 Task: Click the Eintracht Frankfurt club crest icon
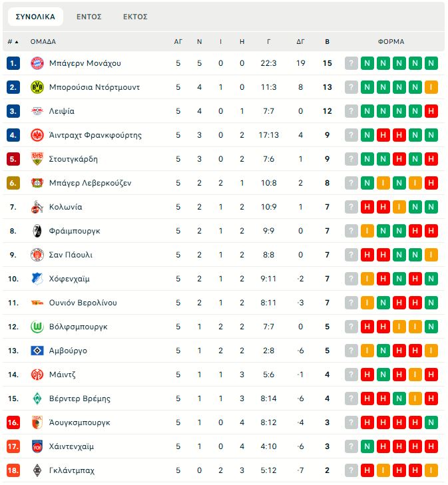37,135
